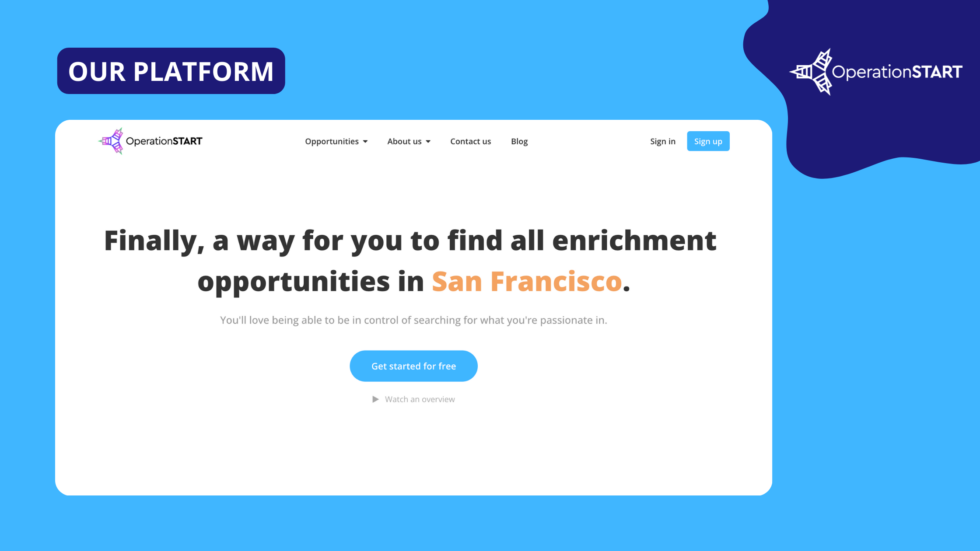Click the Sign up button
The width and height of the screenshot is (980, 551).
[708, 141]
